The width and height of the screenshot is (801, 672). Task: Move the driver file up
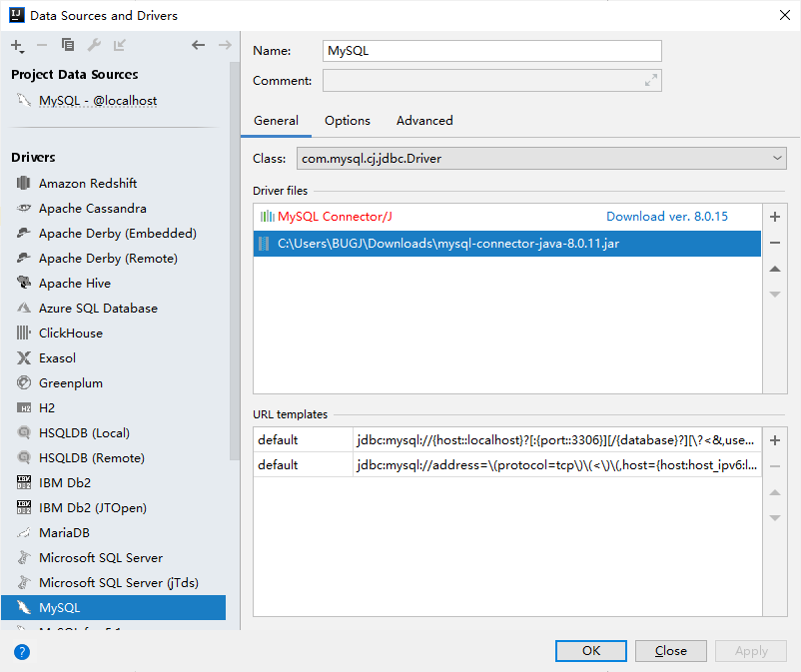pyautogui.click(x=775, y=269)
